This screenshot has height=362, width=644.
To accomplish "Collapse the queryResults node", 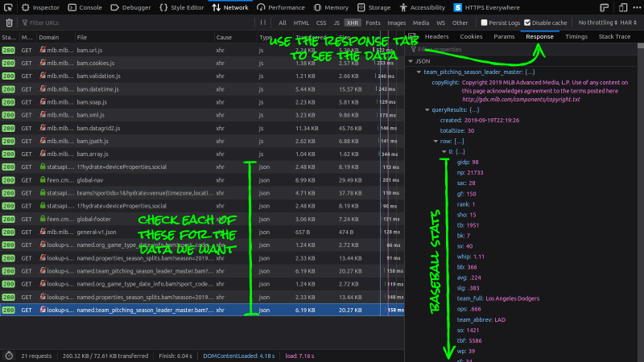I will [x=427, y=109].
